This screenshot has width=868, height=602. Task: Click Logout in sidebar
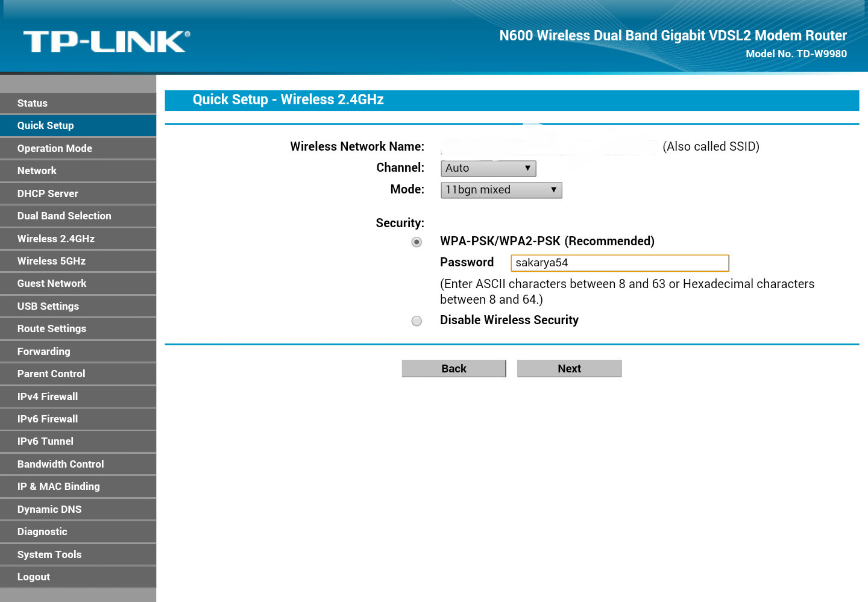coord(78,577)
